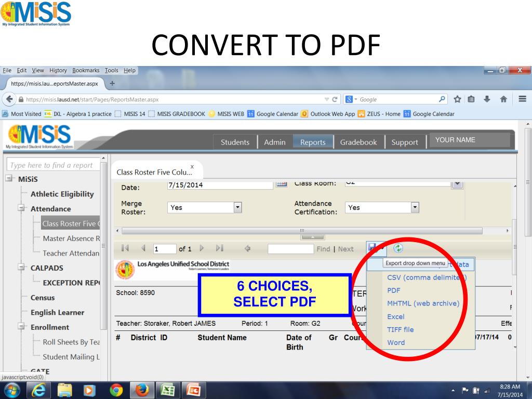Open PowerPoint from the taskbar
Screen dimensions: 532x399
tap(194, 390)
